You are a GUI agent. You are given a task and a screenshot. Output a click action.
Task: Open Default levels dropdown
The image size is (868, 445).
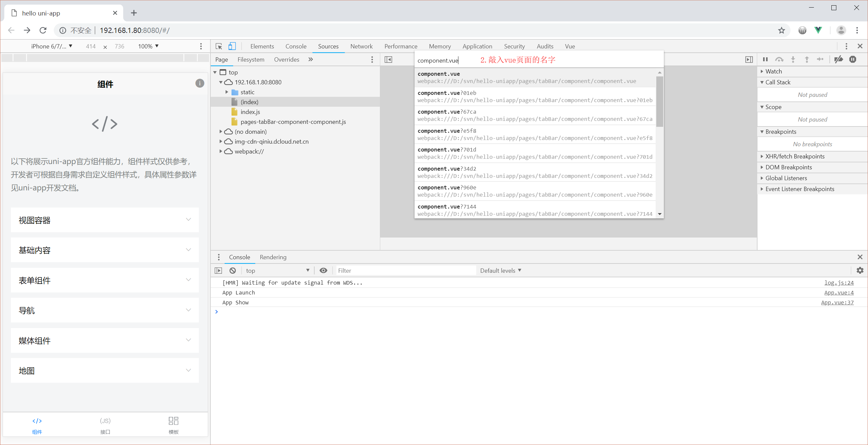(x=500, y=270)
